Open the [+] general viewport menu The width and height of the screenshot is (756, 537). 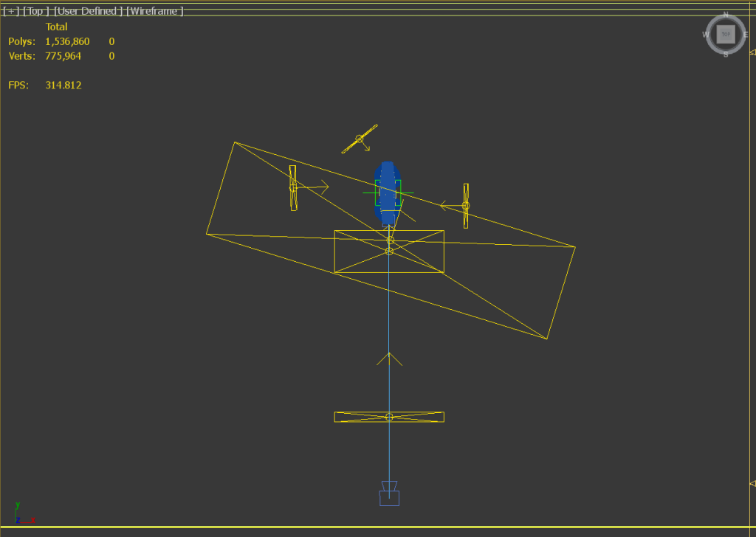coord(10,11)
